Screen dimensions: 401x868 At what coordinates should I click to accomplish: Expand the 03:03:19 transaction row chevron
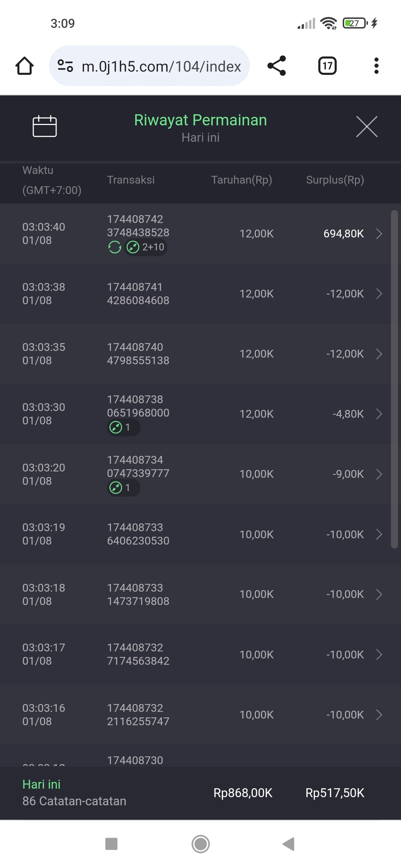tap(379, 534)
